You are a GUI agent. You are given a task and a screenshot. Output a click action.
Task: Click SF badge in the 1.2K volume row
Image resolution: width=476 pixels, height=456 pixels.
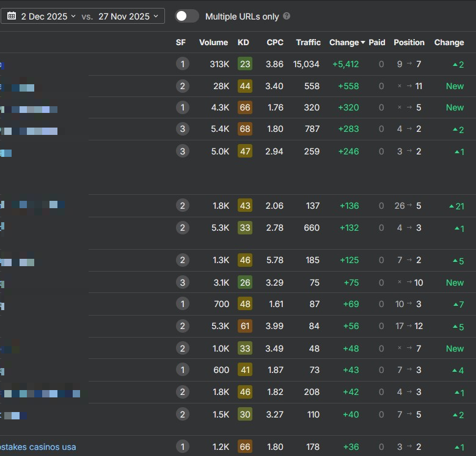pos(183,447)
